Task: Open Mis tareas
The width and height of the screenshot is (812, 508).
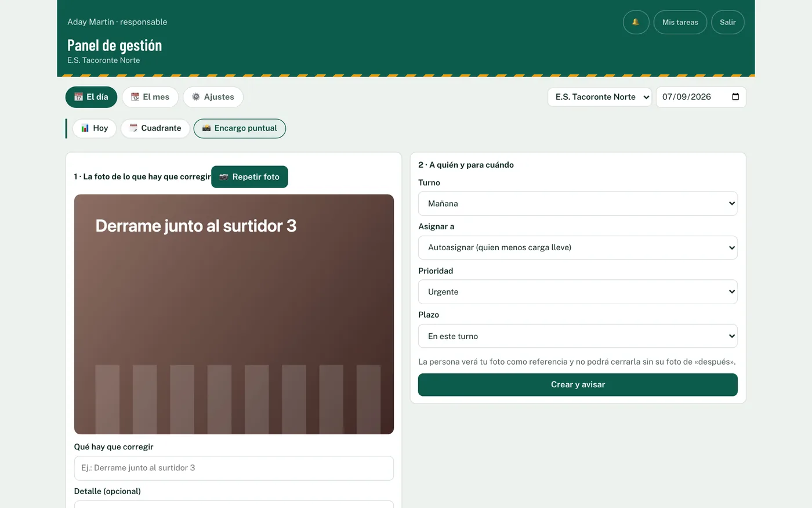Action: point(680,22)
